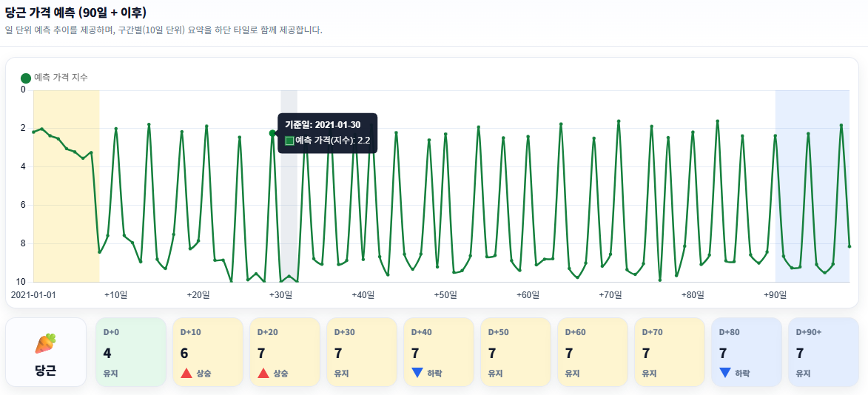
Task: Toggle the 예측 가격 지수 legend entry
Action: [54, 78]
